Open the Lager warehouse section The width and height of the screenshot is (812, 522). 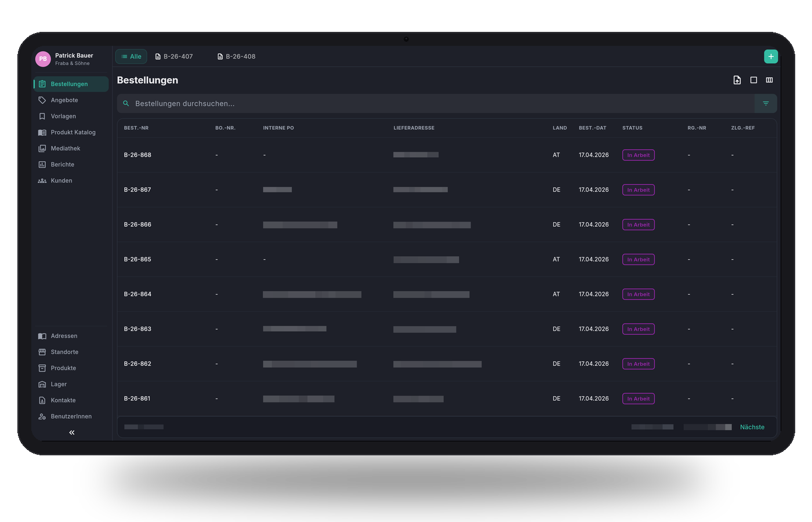click(59, 385)
